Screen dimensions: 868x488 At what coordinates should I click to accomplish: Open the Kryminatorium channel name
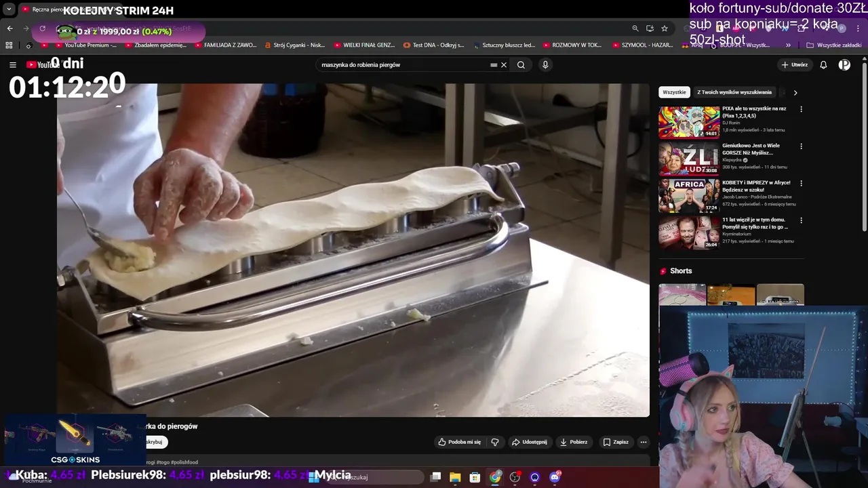(x=738, y=234)
